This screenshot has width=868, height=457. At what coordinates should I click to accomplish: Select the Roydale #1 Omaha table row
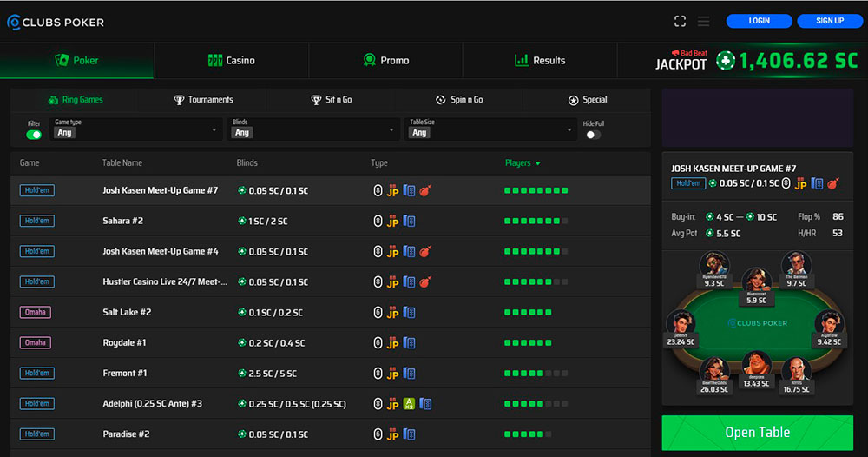(x=124, y=343)
